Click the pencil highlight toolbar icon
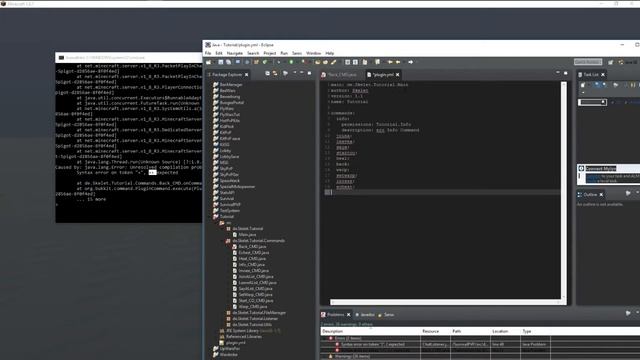This screenshot has height=360, width=640. 333,62
